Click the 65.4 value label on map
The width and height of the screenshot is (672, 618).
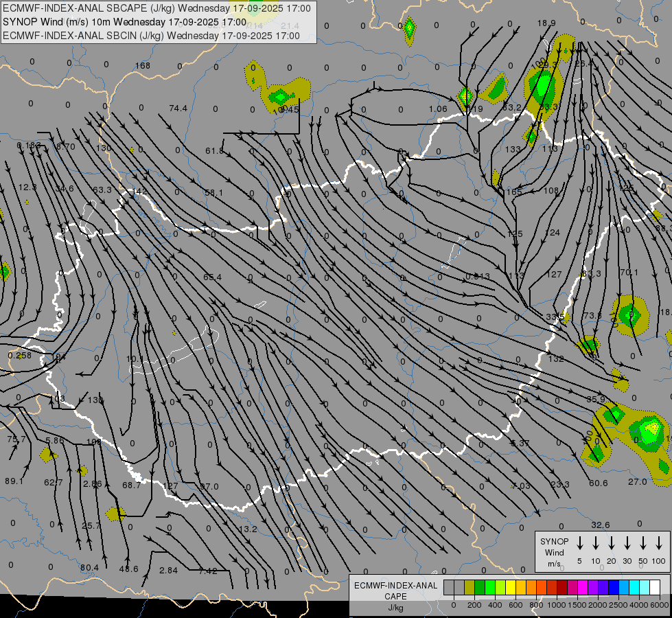(212, 277)
